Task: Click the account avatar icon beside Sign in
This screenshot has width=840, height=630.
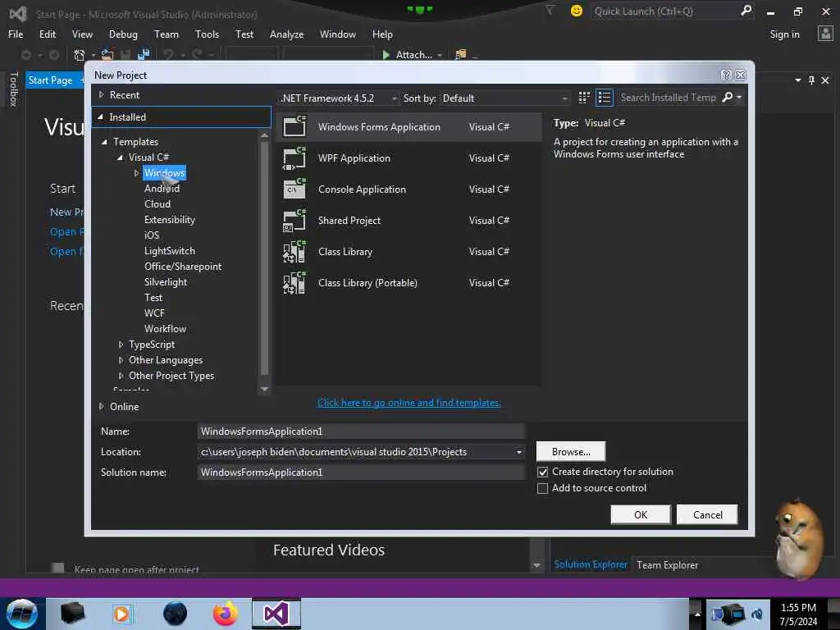Action: click(825, 34)
